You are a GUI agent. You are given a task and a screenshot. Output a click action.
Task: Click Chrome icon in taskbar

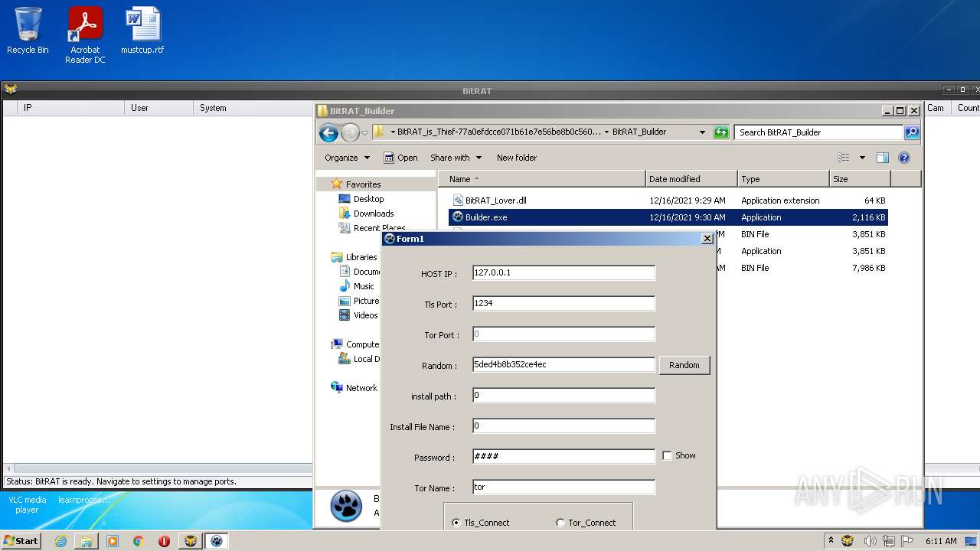(x=138, y=541)
